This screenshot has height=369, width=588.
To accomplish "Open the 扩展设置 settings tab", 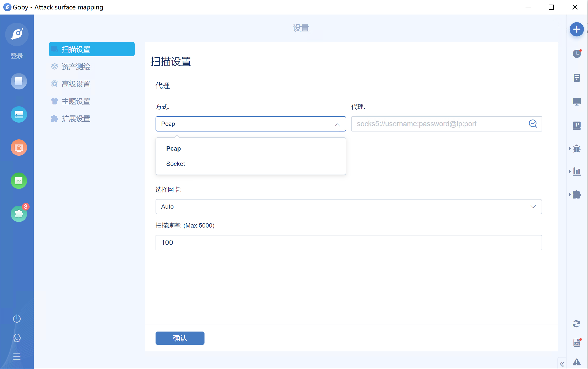I will click(x=92, y=118).
